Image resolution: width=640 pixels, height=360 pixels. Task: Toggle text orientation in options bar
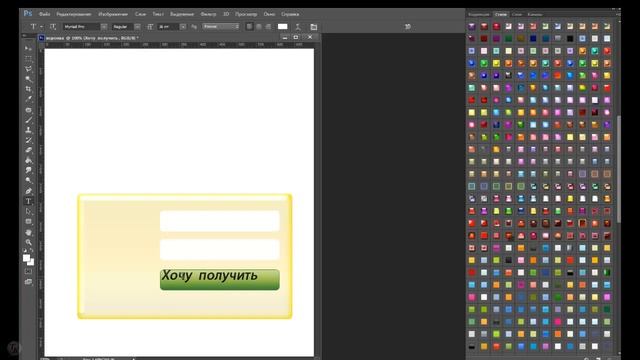[x=53, y=27]
